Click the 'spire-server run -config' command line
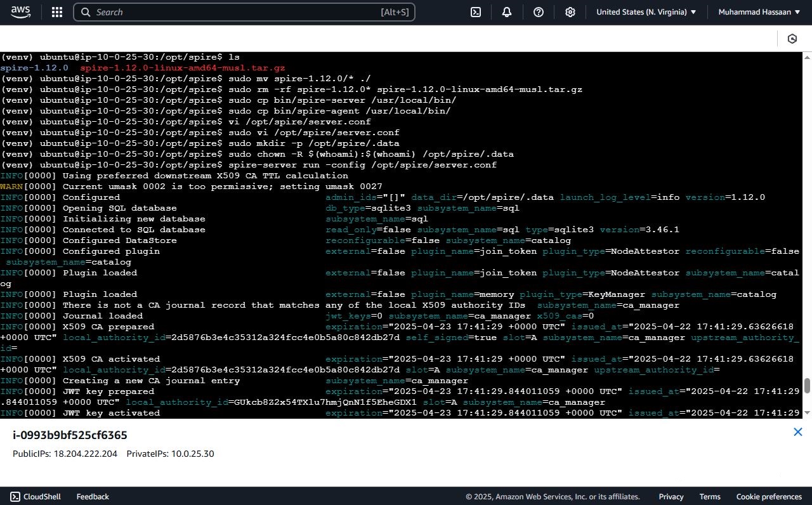Image resolution: width=812 pixels, height=505 pixels. point(249,165)
